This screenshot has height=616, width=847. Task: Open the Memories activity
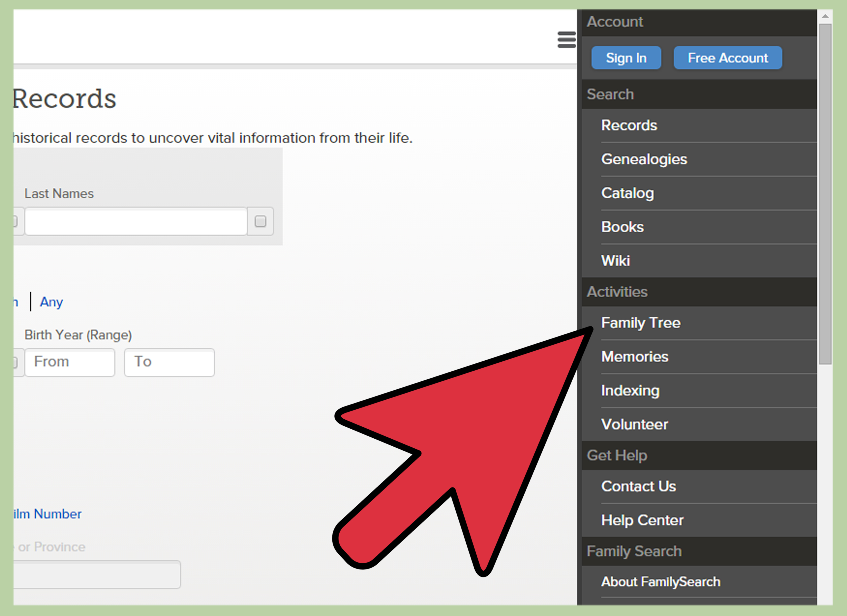pos(634,356)
